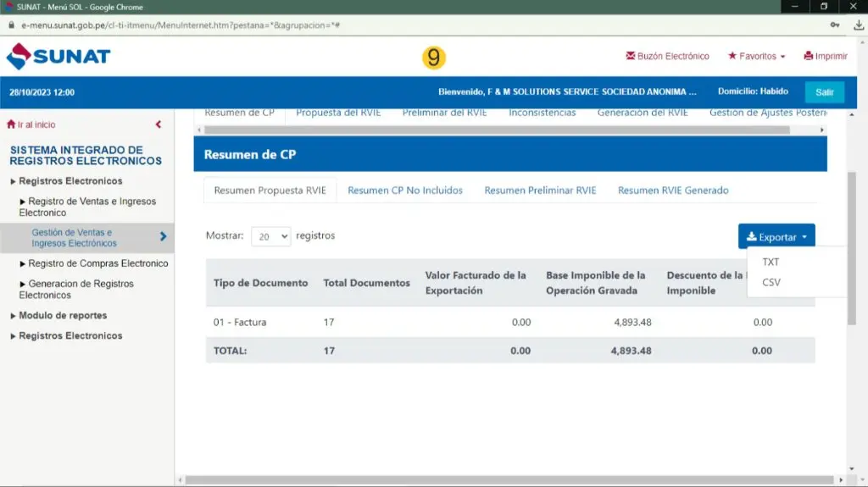868x487 pixels.
Task: Click the Imprimir printer icon
Action: coord(809,57)
